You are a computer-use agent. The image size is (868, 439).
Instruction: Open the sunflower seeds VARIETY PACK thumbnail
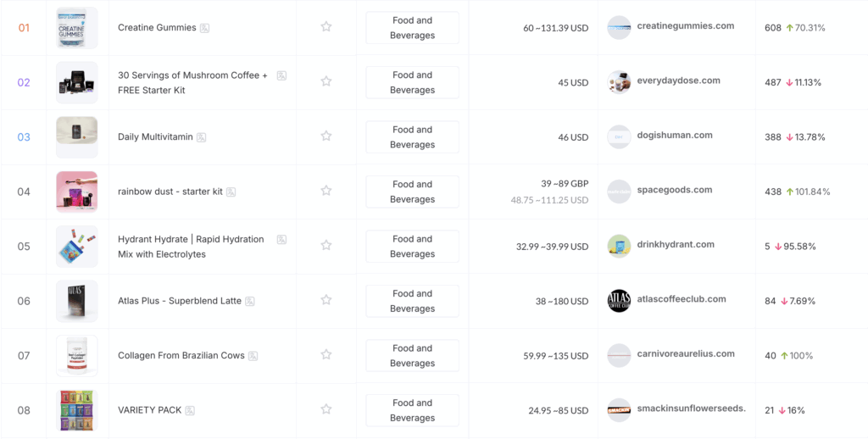pyautogui.click(x=77, y=410)
